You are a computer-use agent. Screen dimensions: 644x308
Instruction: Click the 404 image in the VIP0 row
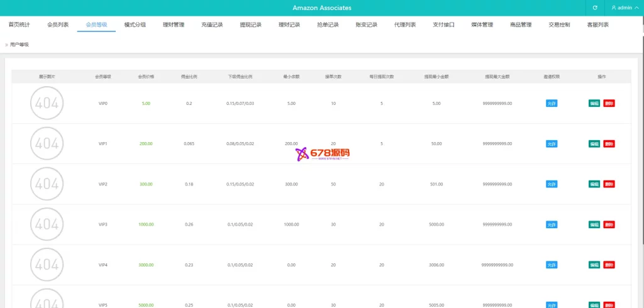pos(47,103)
